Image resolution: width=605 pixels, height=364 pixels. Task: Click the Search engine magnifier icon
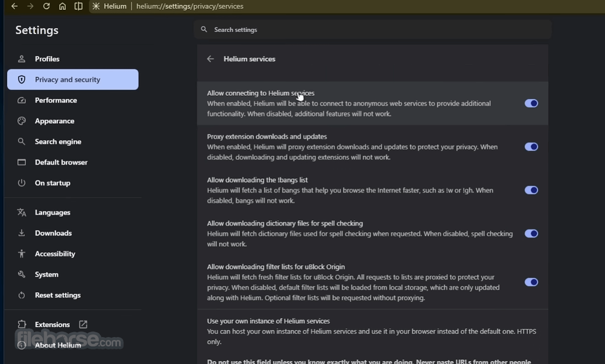tap(22, 141)
